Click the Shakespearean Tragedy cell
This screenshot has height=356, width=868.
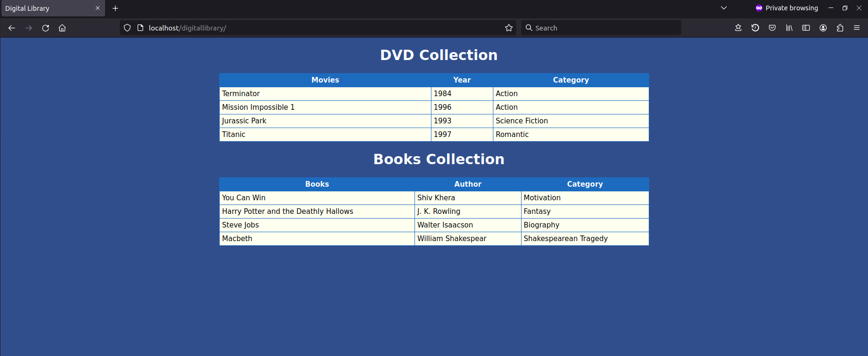(x=585, y=239)
